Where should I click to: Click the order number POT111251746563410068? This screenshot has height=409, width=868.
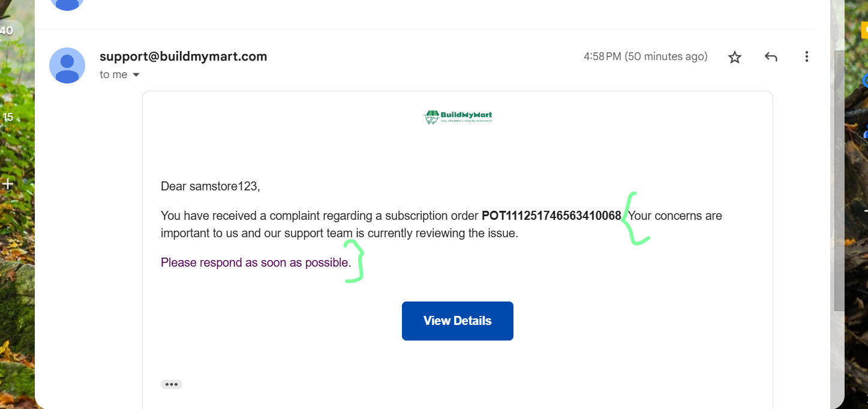551,216
